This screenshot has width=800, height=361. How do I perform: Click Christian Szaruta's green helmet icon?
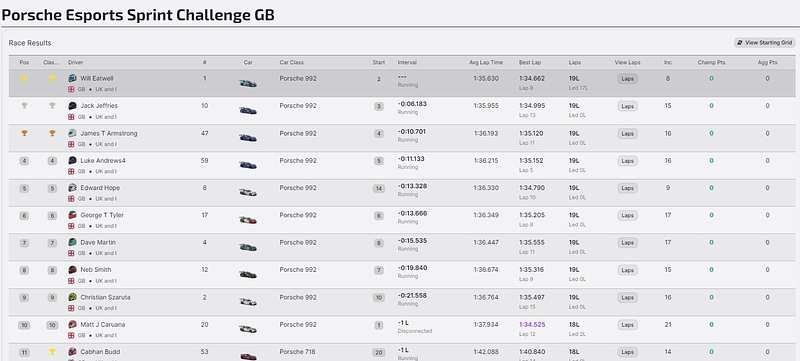tap(72, 297)
